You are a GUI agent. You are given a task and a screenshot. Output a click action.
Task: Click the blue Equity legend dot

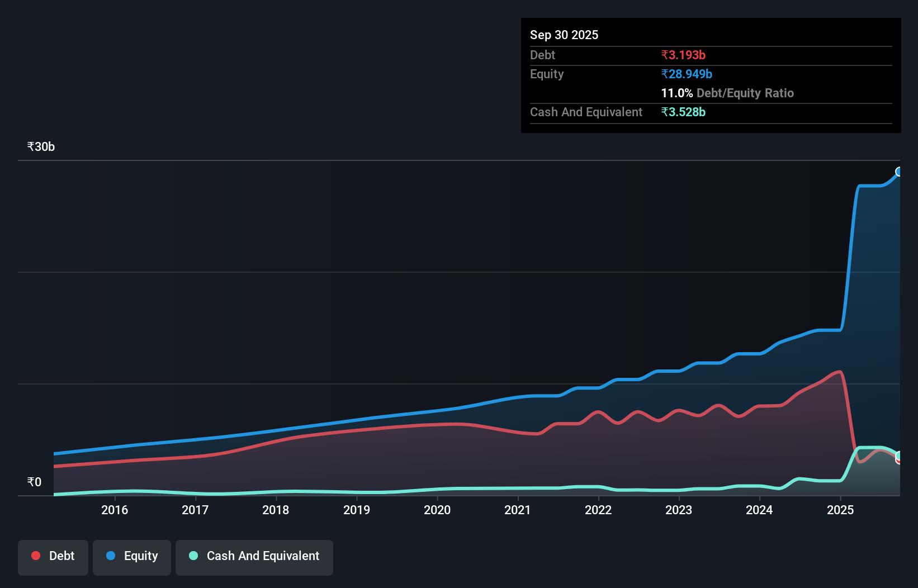point(110,556)
